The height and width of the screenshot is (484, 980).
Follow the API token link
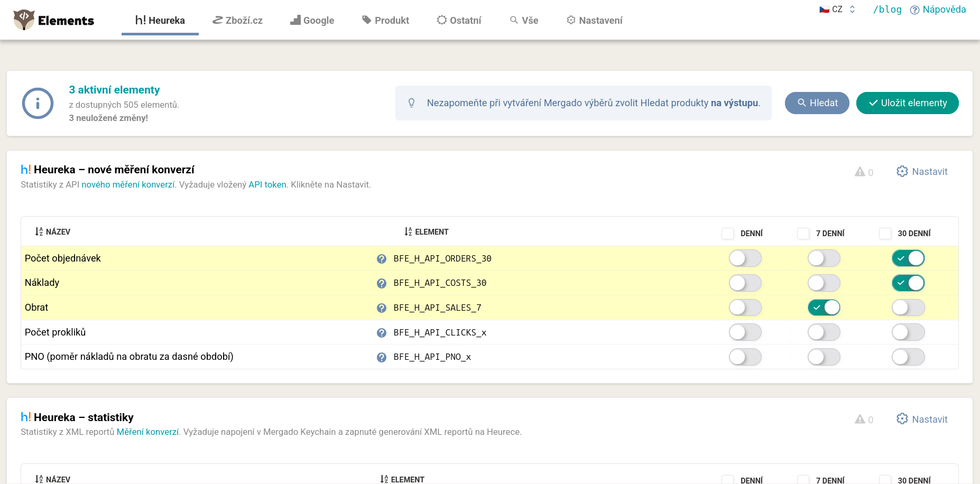tap(267, 185)
